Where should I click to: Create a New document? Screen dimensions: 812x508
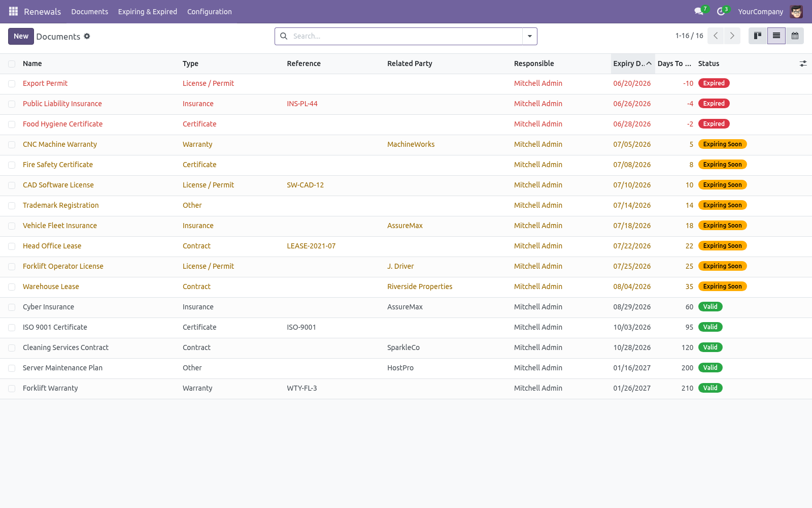(21, 36)
